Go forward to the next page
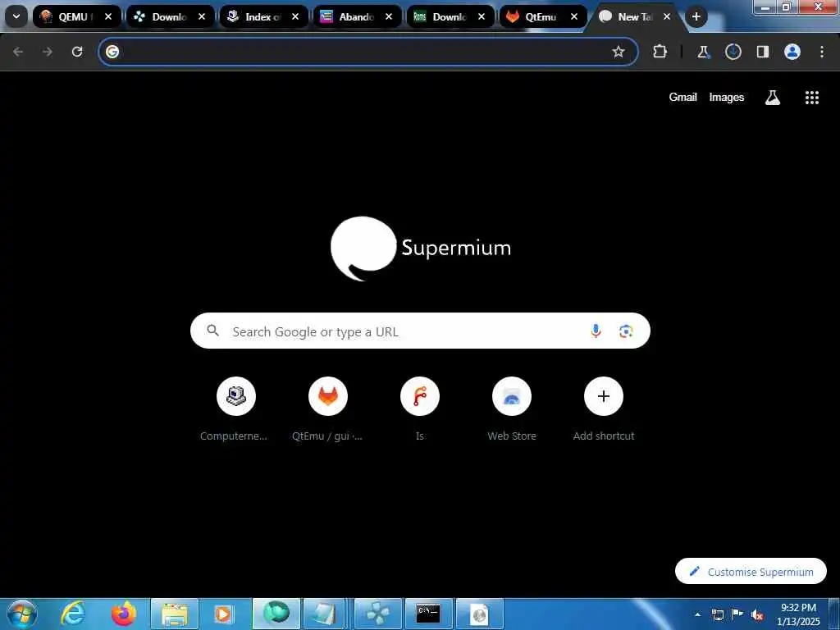 pyautogui.click(x=48, y=52)
